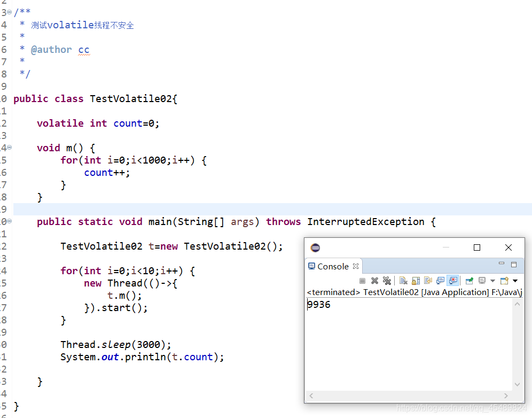Screen dimensions: 532x418
Task: Click the @author tag in comment
Action: (x=51, y=50)
